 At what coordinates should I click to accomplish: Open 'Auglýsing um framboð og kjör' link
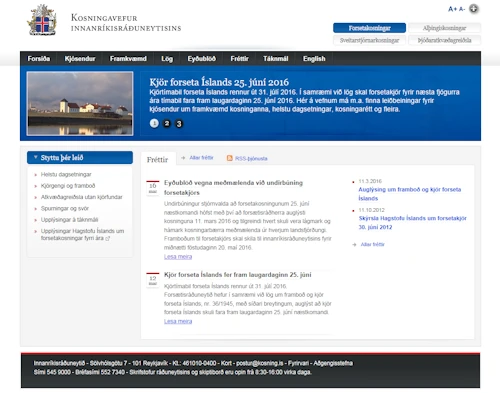410,194
